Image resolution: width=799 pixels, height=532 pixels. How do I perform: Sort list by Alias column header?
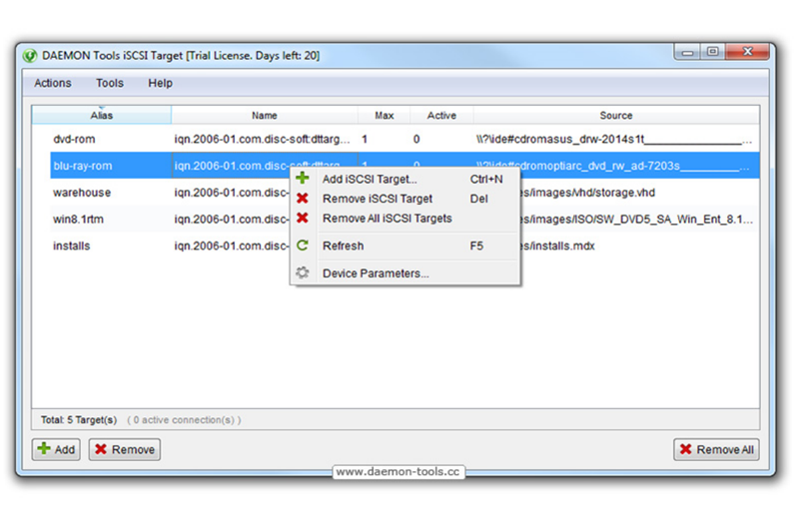point(102,115)
